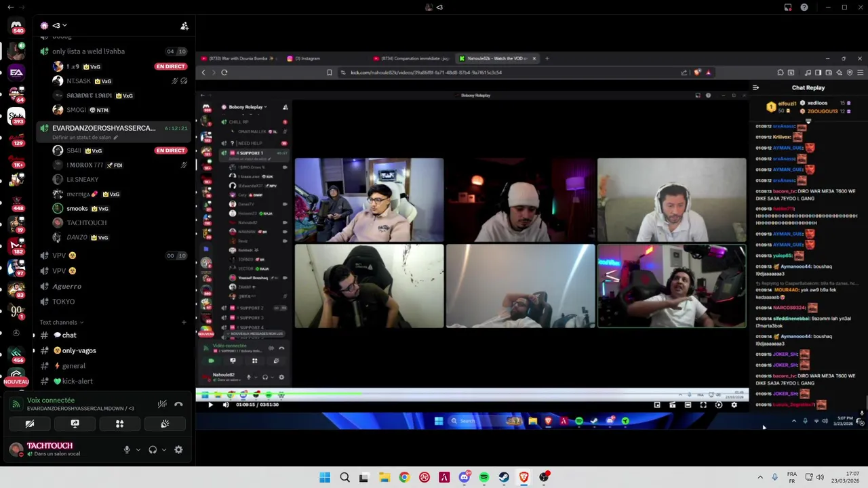Play the Kick VOD video
Viewport: 868px width, 488px height.
[x=210, y=405]
